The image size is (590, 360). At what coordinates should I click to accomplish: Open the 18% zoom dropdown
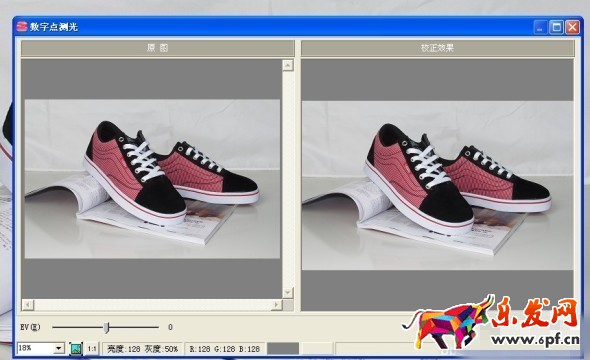coord(59,348)
